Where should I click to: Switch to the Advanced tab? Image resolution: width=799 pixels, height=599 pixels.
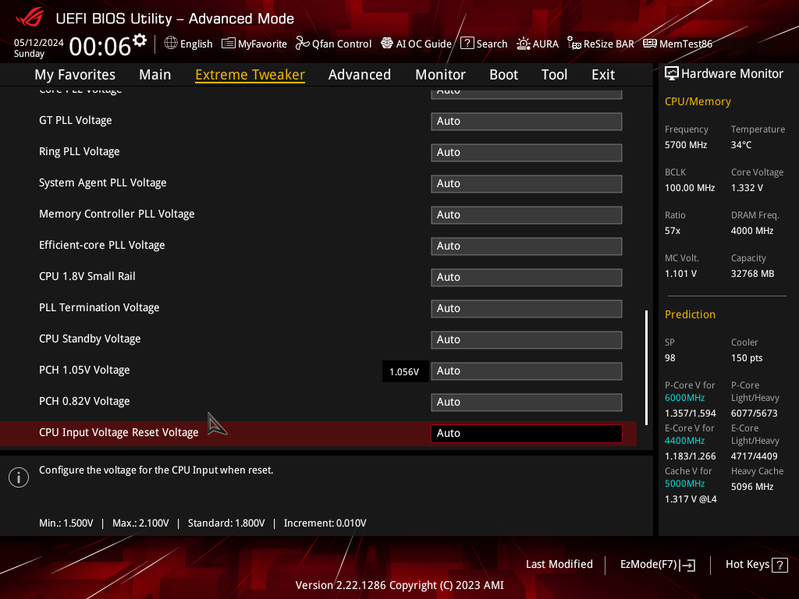(x=359, y=75)
